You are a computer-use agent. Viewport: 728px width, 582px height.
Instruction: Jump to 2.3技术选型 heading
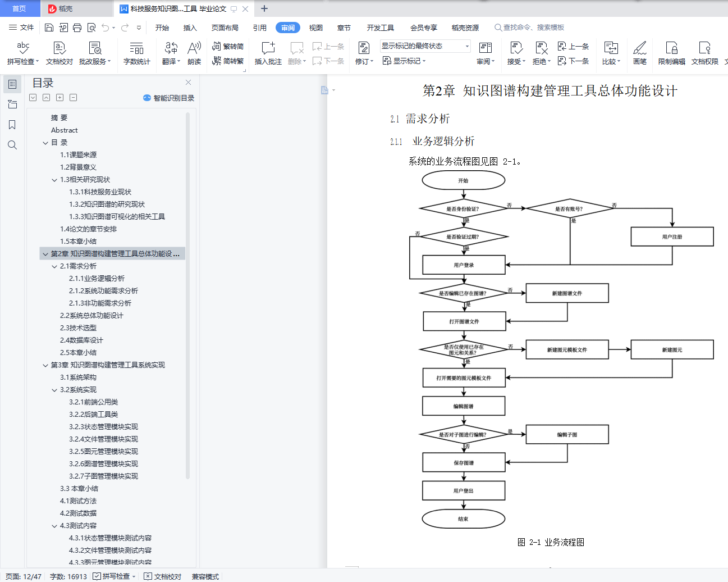(x=78, y=328)
